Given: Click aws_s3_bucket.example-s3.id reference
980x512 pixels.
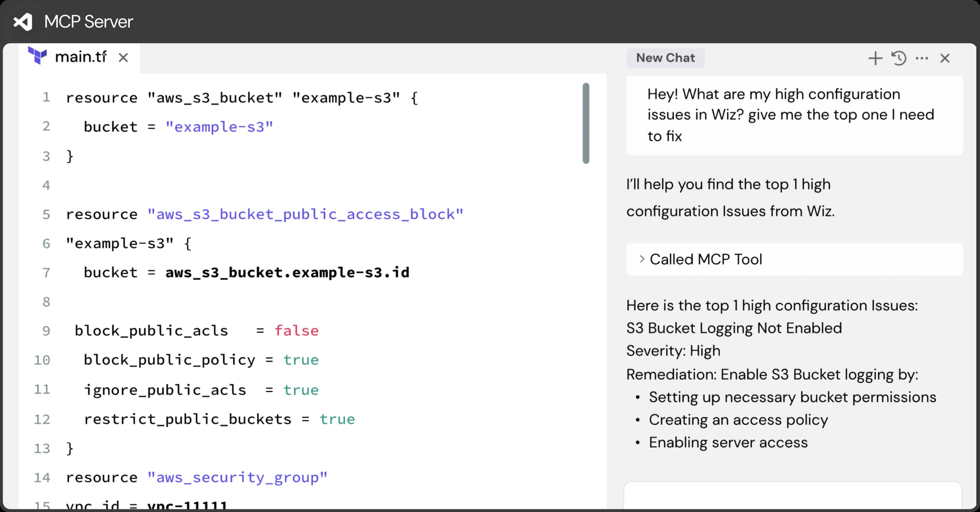Looking at the screenshot, I should pyautogui.click(x=287, y=272).
